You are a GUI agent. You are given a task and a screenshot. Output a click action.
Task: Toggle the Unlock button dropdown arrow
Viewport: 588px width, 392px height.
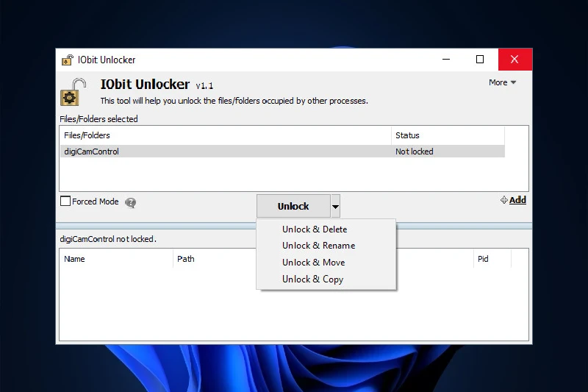tap(335, 206)
